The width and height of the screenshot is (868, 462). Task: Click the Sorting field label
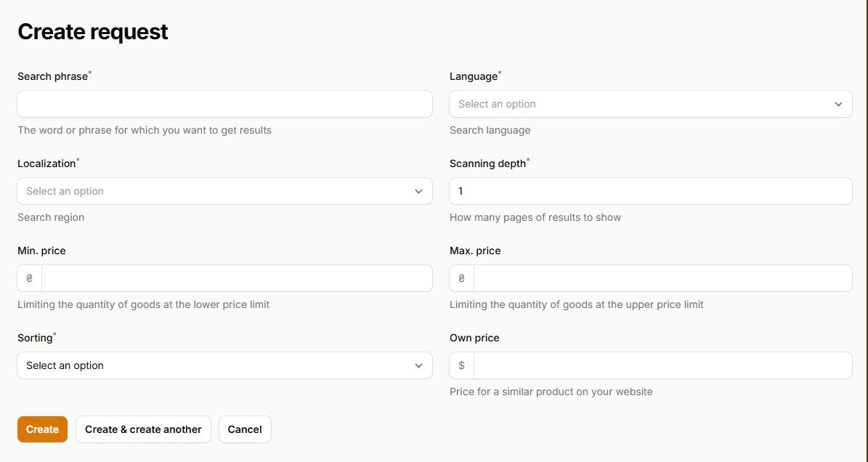click(35, 338)
